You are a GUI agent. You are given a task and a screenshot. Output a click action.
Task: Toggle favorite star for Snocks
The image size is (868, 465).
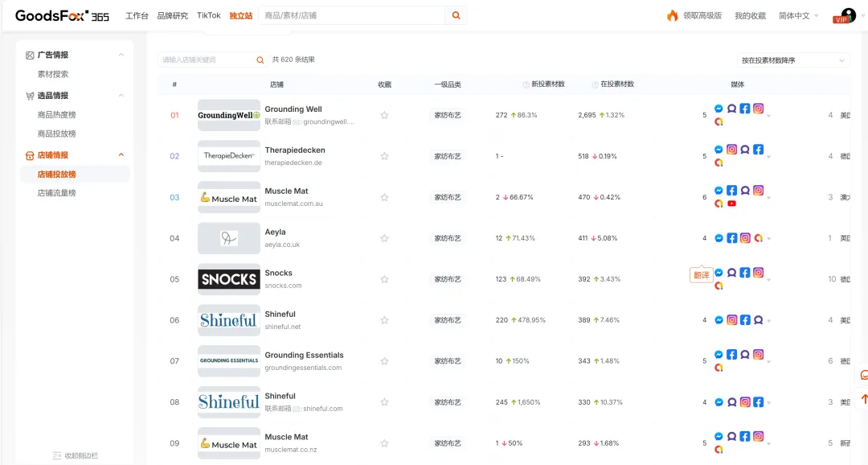point(384,279)
